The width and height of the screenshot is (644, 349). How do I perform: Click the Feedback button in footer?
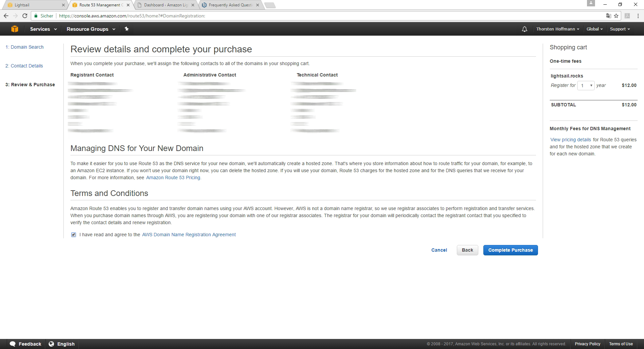coord(25,344)
